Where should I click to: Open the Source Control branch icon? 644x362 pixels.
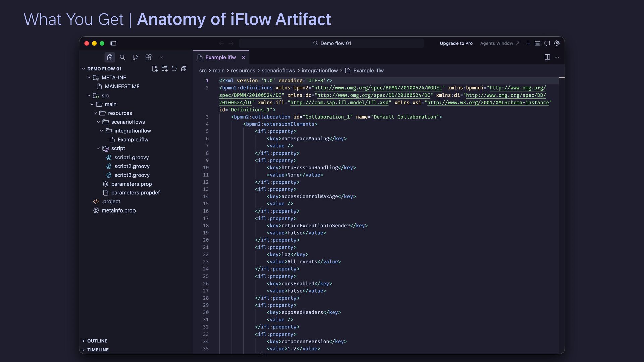pos(135,57)
